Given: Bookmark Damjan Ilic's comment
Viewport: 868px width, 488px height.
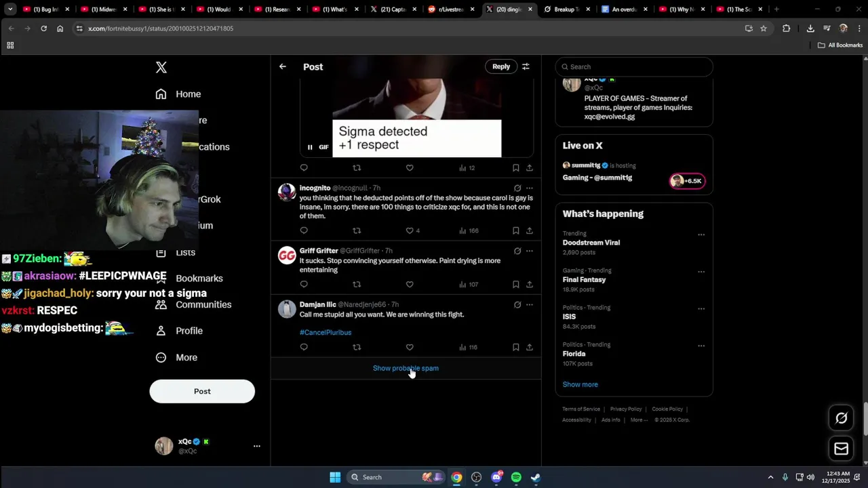Looking at the screenshot, I should (516, 347).
